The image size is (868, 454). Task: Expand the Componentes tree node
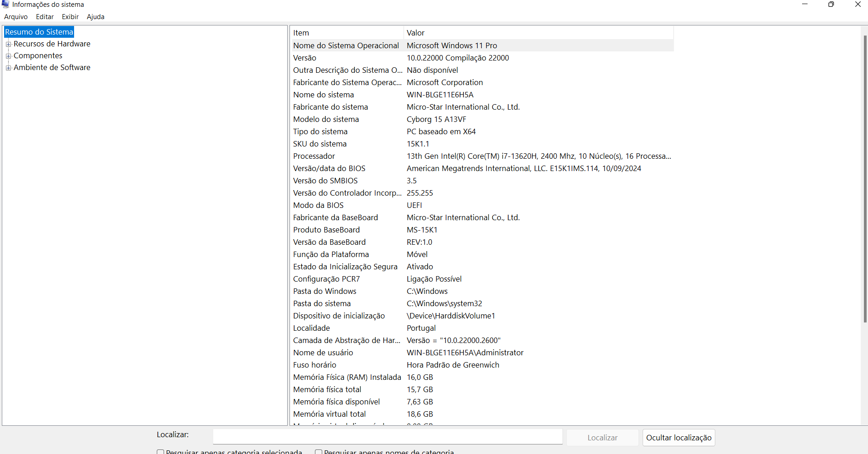8,56
